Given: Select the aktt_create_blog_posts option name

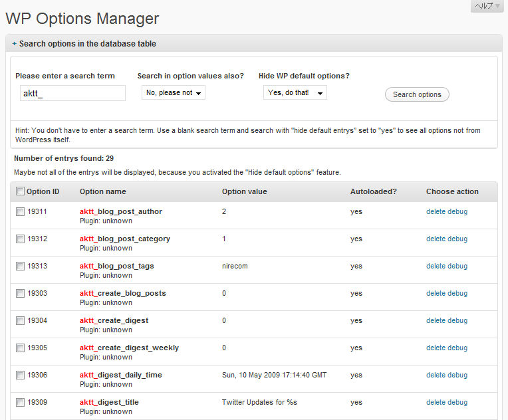Looking at the screenshot, I should coord(122,293).
